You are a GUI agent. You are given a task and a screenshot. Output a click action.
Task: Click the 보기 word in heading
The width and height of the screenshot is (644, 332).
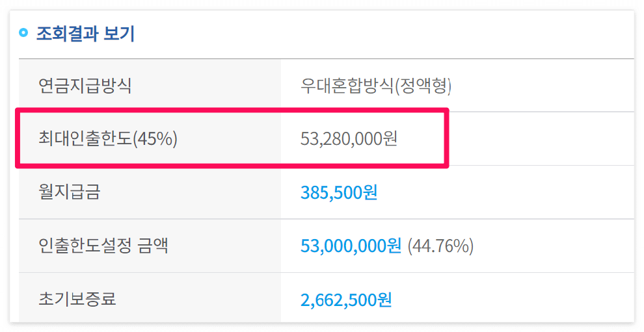pos(118,33)
